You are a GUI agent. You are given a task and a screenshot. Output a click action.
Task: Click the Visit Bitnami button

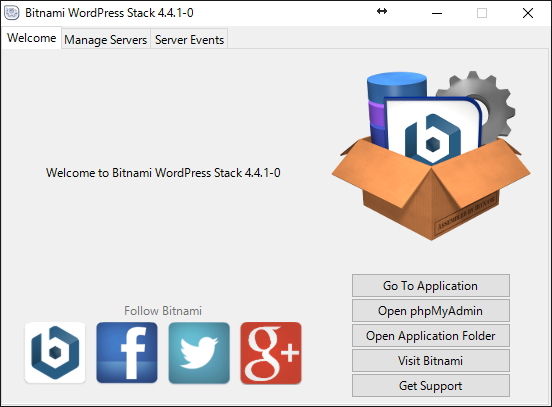(431, 361)
